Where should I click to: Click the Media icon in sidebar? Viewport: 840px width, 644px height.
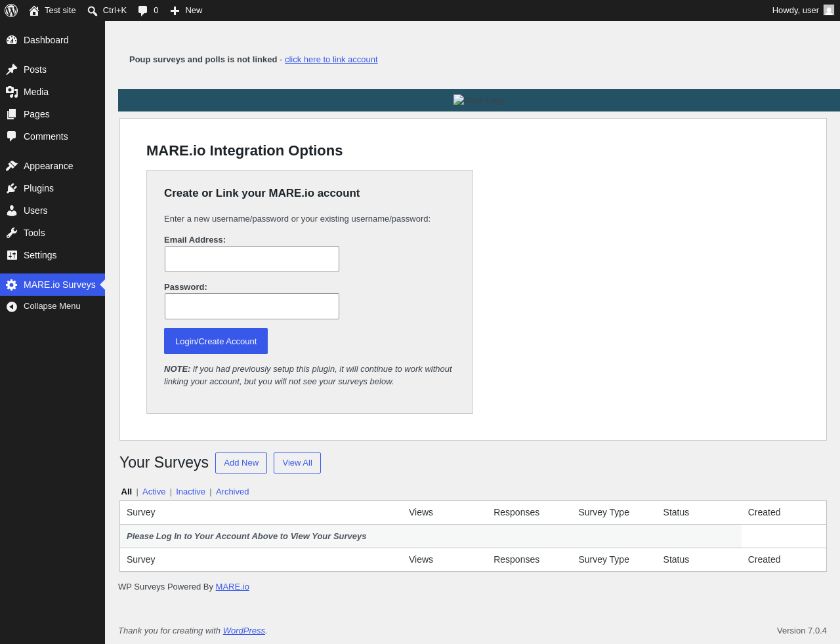[x=12, y=92]
